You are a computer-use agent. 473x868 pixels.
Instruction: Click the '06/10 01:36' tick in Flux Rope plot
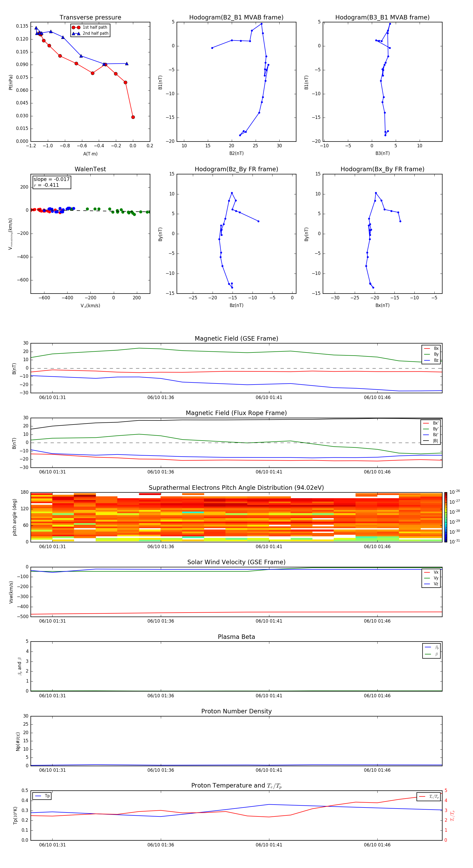click(x=161, y=472)
